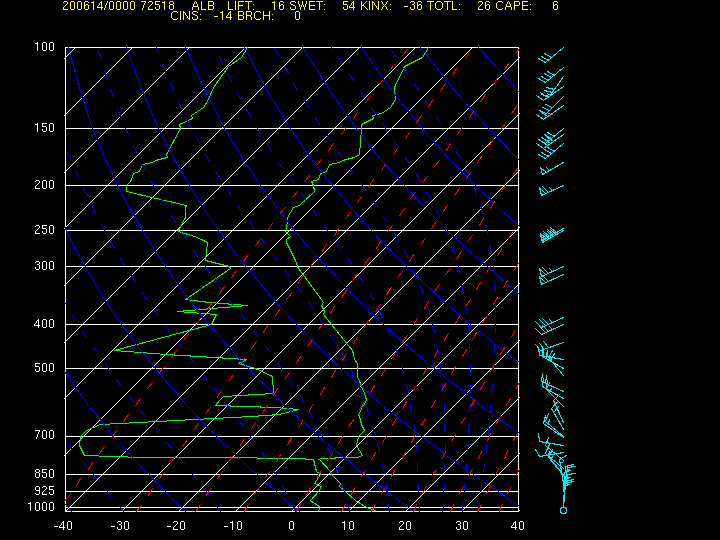Viewport: 720px width, 540px height.
Task: Click the CINS label in header
Action: pos(186,16)
